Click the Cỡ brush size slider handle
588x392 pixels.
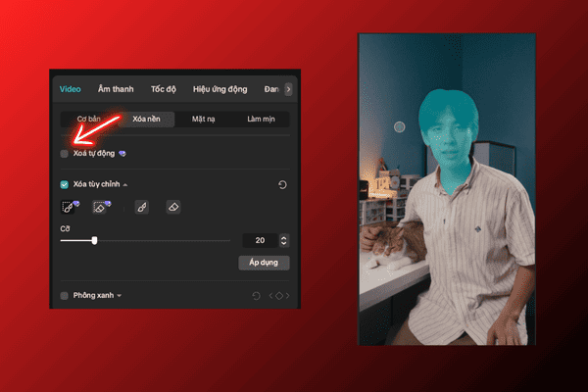(94, 240)
